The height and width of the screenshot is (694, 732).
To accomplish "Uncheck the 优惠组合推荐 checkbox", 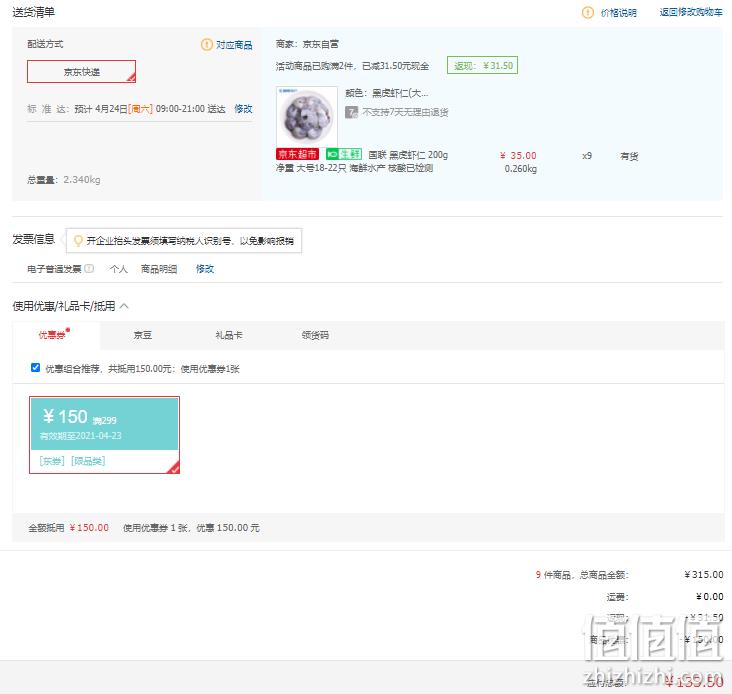I will click(x=35, y=368).
